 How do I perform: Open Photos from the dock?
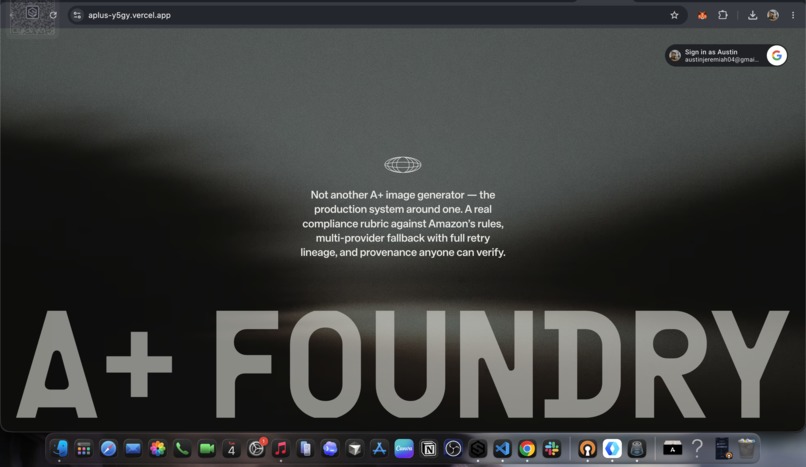(158, 449)
